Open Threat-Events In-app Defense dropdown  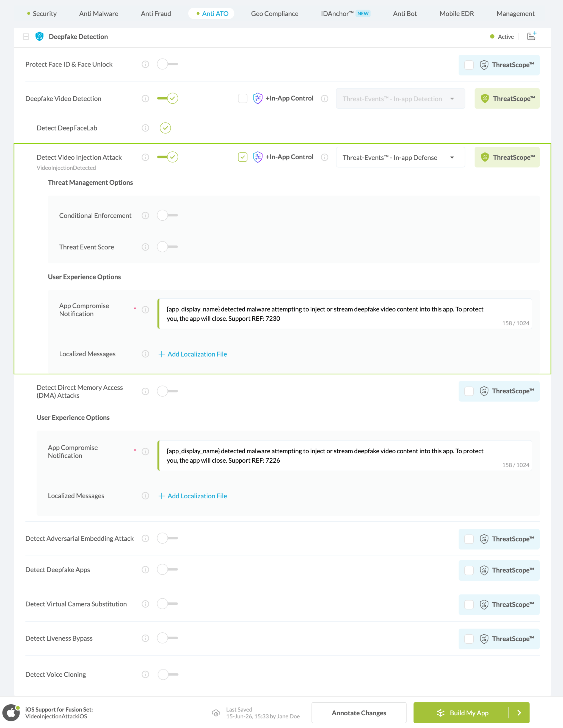point(400,157)
